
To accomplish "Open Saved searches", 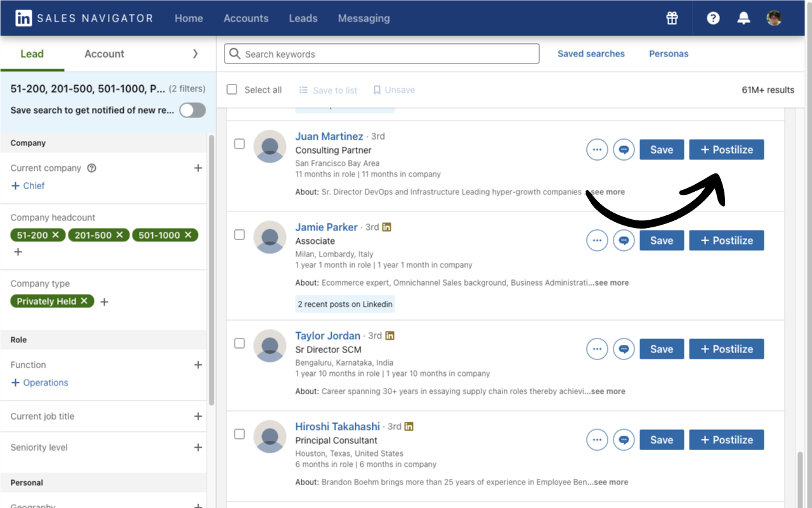I will (591, 54).
